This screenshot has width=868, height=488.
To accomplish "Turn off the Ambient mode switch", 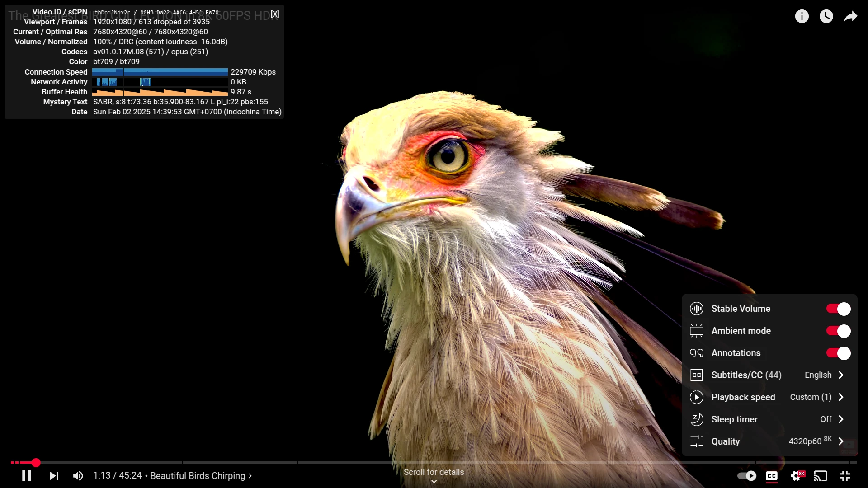I will [x=838, y=331].
